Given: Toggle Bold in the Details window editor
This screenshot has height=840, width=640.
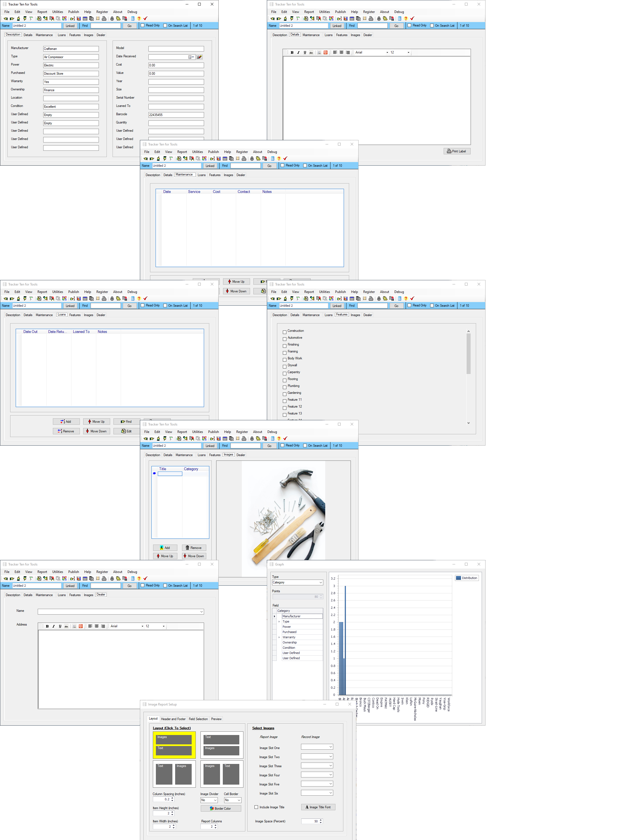Looking at the screenshot, I should pos(292,53).
